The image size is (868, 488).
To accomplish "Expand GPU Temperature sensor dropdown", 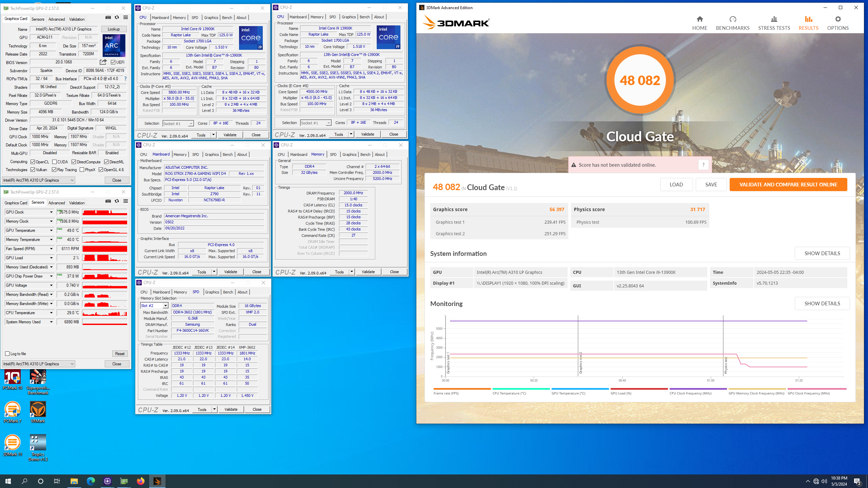I will click(x=51, y=230).
